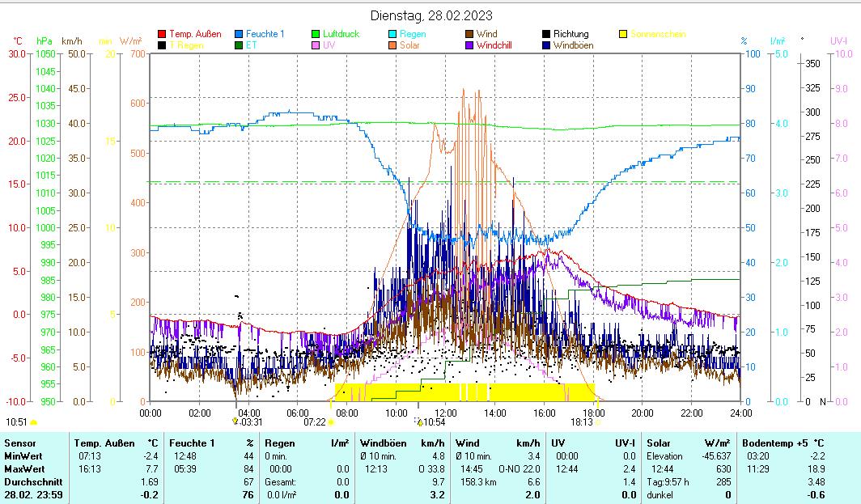Select the 'T Regen' legend label
The height and width of the screenshot is (504, 861).
(x=186, y=45)
